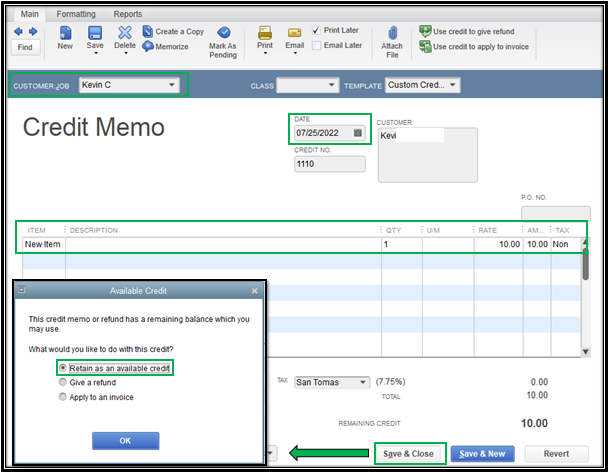Screen dimensions: 609x472
Task: Click the P.O. No. field
Action: click(x=555, y=214)
